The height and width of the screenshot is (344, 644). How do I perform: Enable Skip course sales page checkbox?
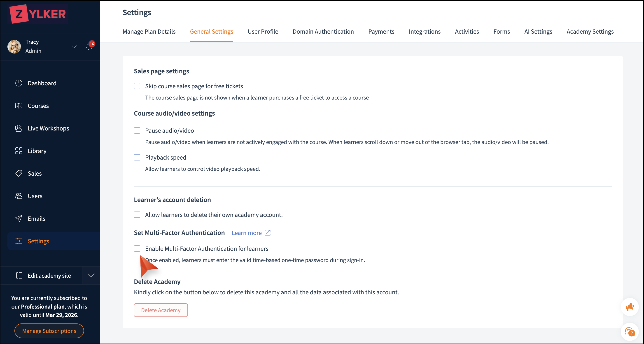(137, 86)
